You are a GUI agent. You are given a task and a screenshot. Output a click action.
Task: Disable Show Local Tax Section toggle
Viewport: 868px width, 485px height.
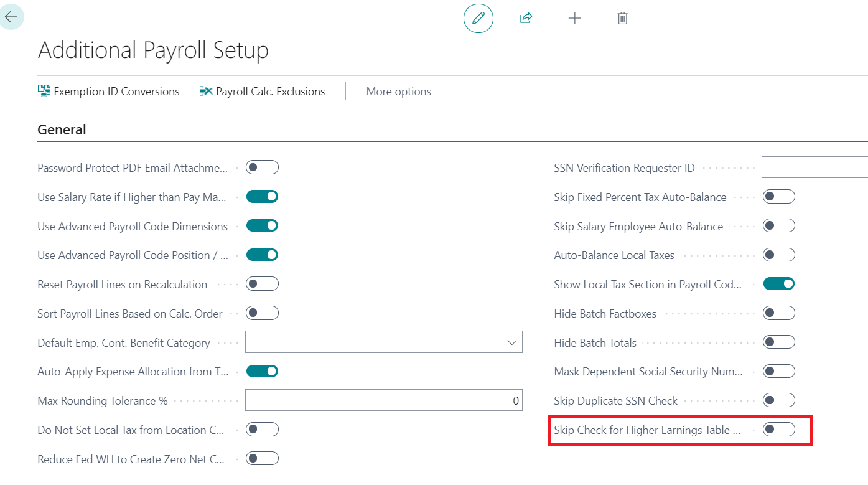pos(779,284)
